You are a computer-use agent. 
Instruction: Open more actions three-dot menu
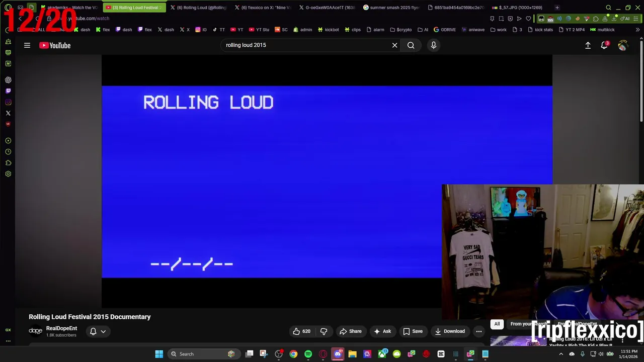(x=479, y=331)
